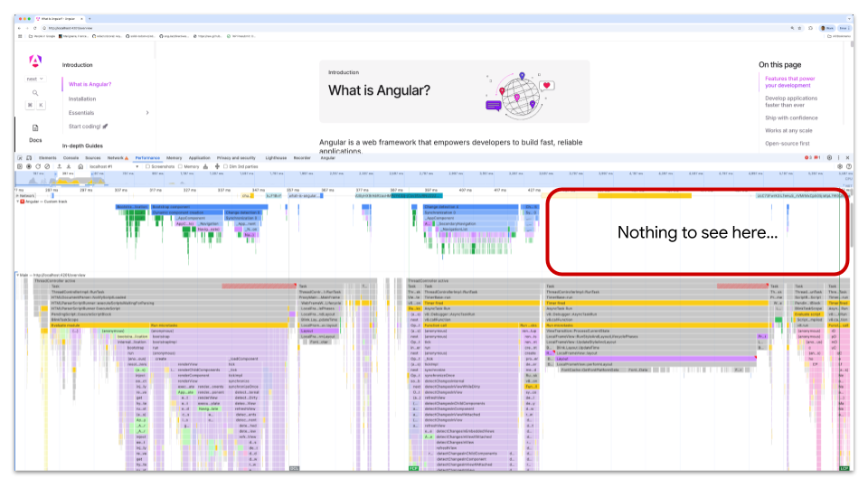This screenshot has width=868, height=488.
Task: Switch to the Console tab
Action: pos(71,157)
